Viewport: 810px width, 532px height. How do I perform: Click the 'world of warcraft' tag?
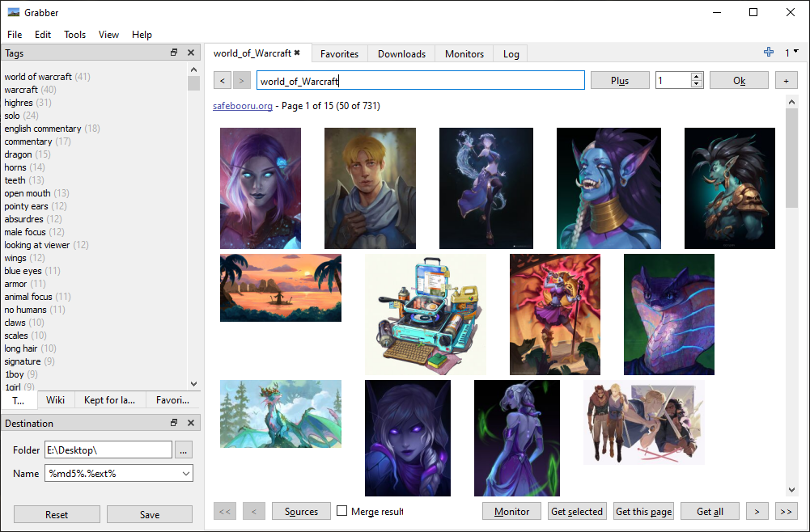pos(38,76)
